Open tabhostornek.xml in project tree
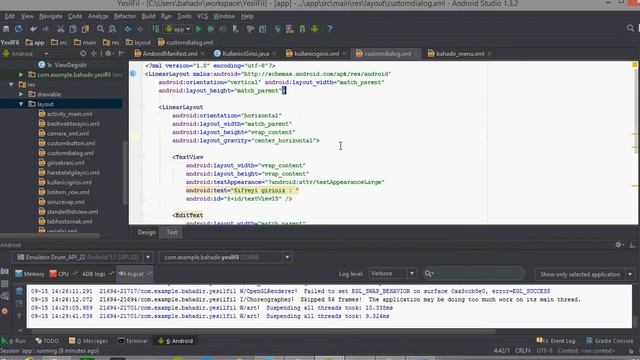Image resolution: width=640 pixels, height=360 pixels. click(65, 222)
